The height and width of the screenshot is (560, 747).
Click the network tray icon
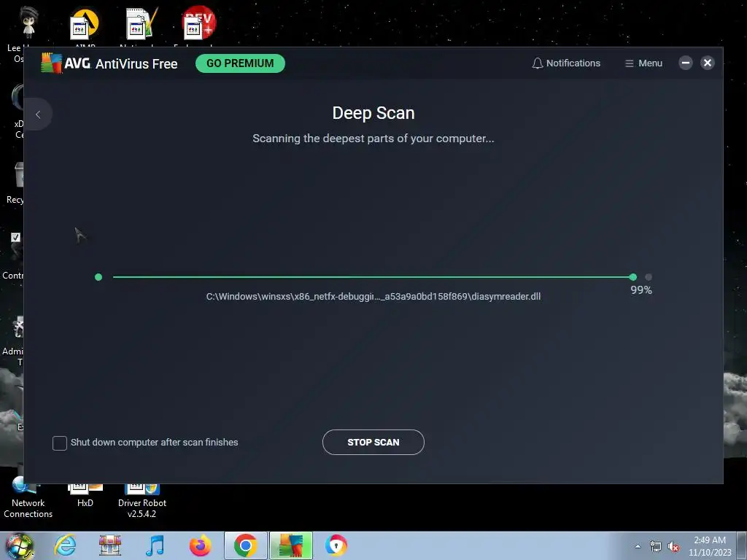coord(656,547)
